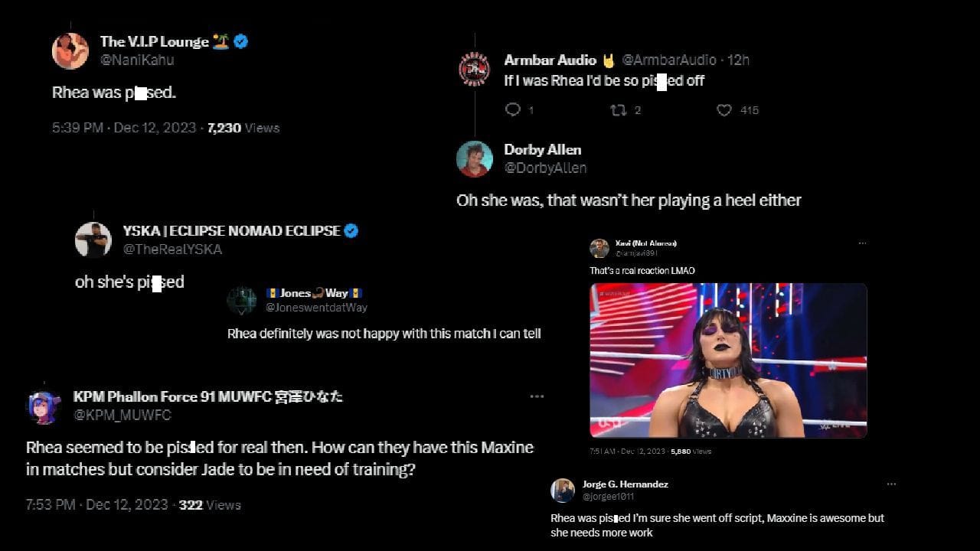Open the @NaniKahu profile handle
This screenshot has width=980, height=551.
tap(136, 60)
